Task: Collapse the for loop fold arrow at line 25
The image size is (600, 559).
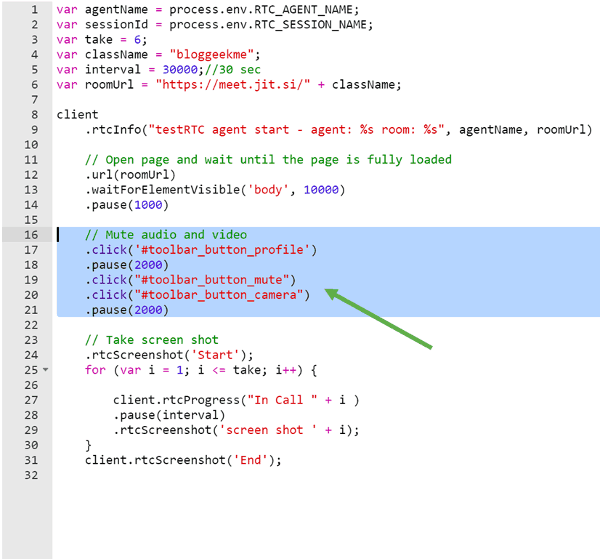Action: coord(46,370)
